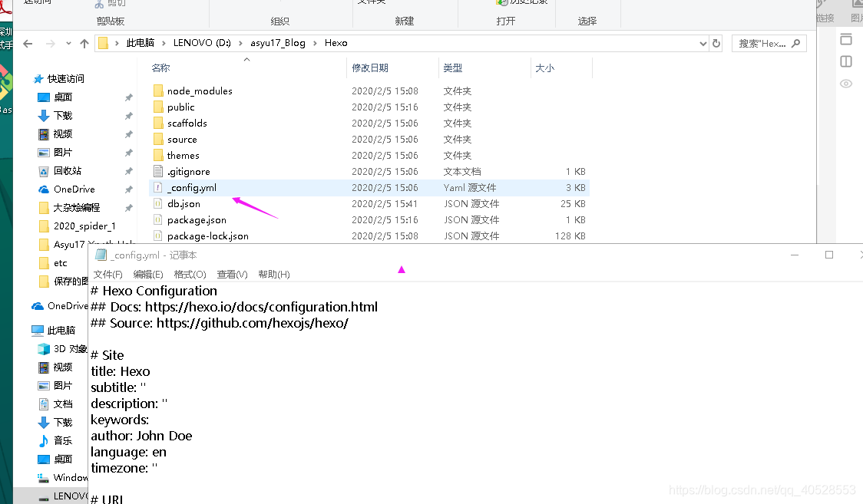
Task: Open 2020_spider_1 folder in sidebar
Action: tap(84, 226)
